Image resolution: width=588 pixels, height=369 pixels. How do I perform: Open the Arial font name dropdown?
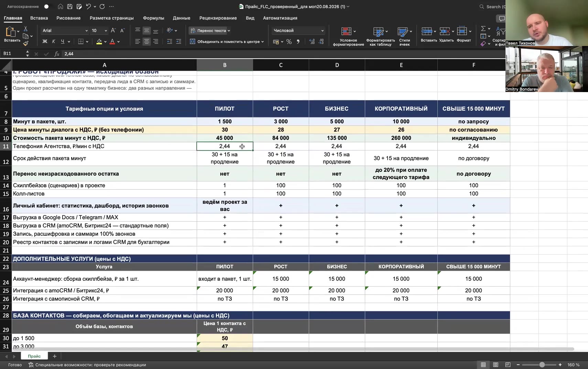86,31
